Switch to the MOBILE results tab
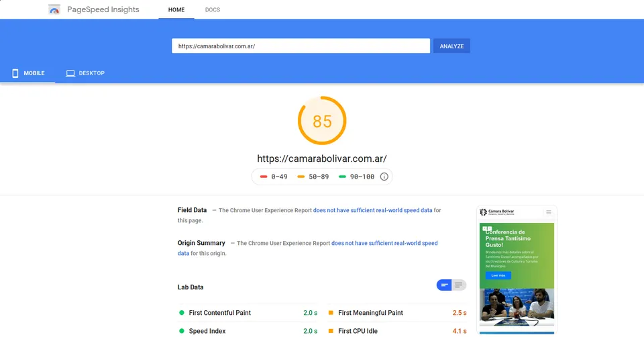 pyautogui.click(x=28, y=73)
